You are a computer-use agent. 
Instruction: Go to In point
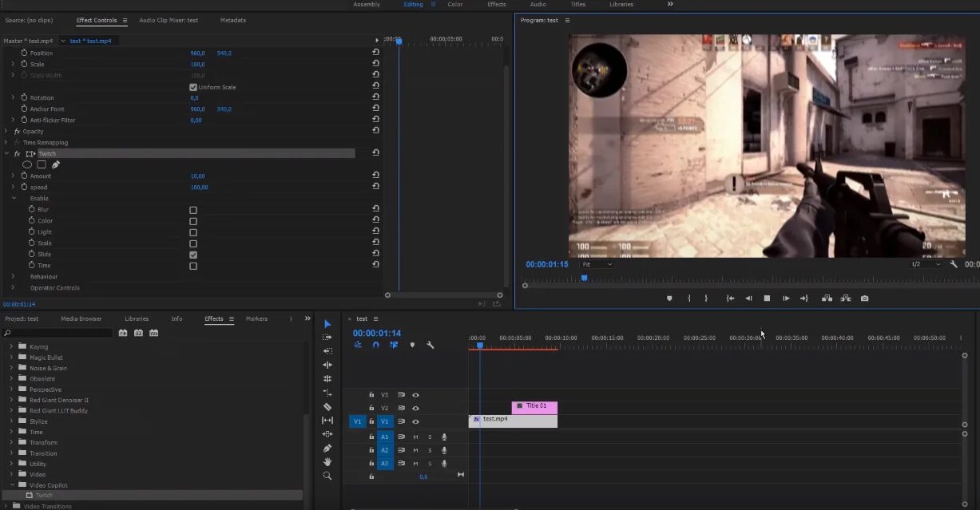730,298
